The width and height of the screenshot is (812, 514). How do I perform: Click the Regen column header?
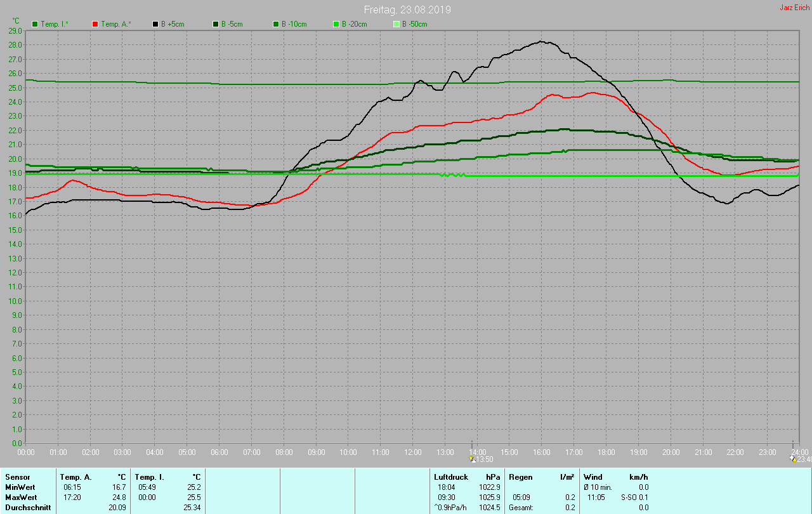[x=520, y=477]
